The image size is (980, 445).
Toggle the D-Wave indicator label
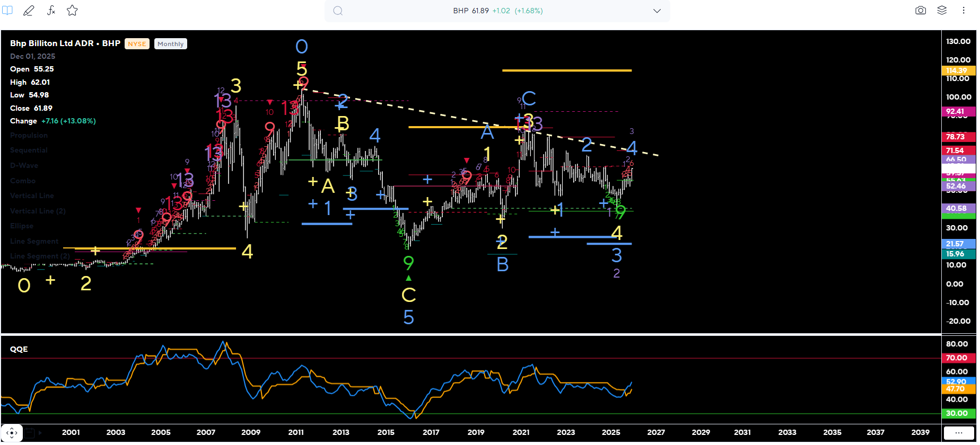[24, 166]
